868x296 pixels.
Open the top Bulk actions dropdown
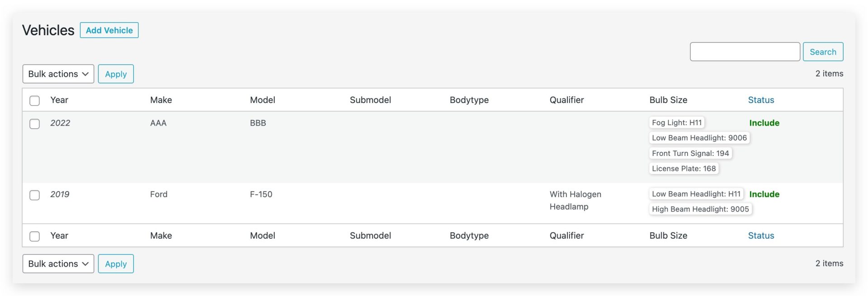(x=58, y=74)
